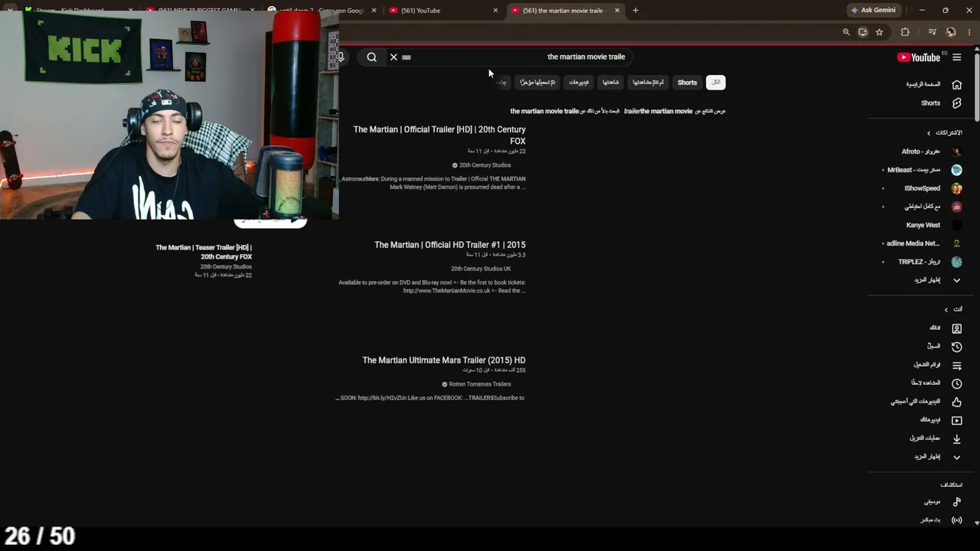
Task: Open Liked videos thumbs-up icon
Action: (x=956, y=402)
